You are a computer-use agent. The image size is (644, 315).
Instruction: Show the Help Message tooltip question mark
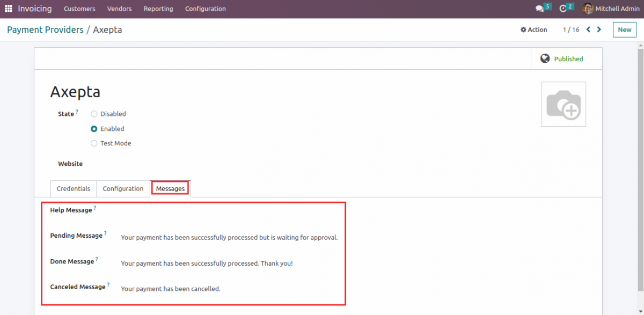(x=96, y=207)
